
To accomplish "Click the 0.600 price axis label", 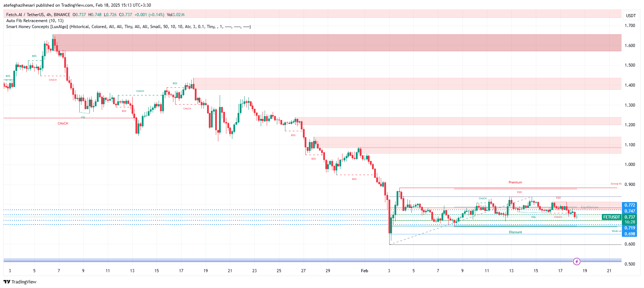I will tap(630, 244).
